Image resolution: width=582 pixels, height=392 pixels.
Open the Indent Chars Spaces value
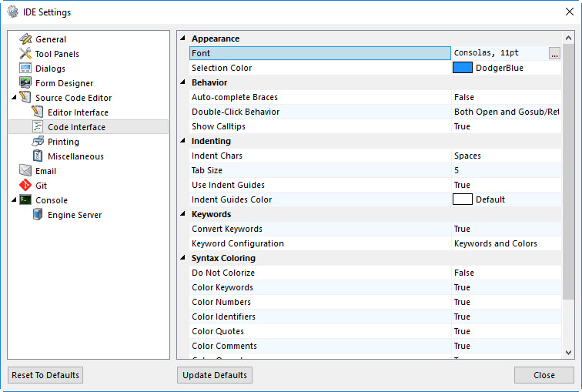click(x=506, y=156)
